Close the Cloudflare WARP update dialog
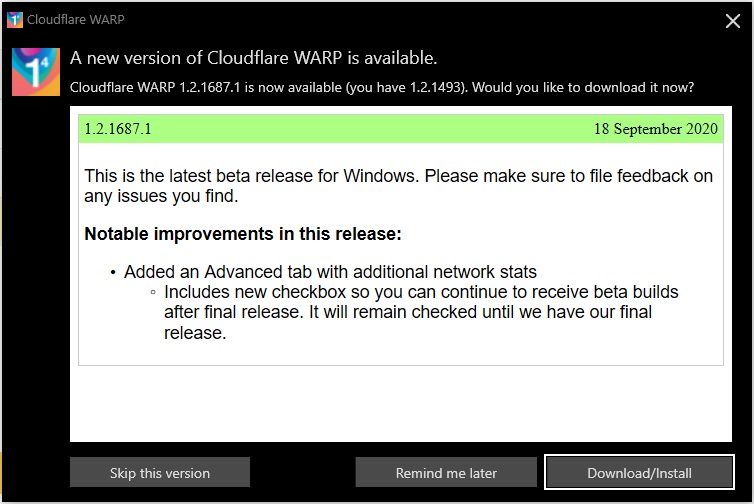Image resolution: width=754 pixels, height=504 pixels. click(731, 20)
